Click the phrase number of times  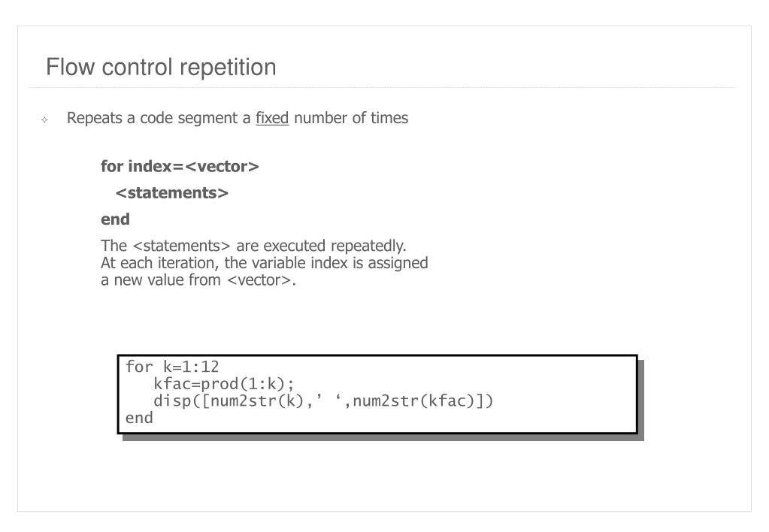tap(351, 118)
